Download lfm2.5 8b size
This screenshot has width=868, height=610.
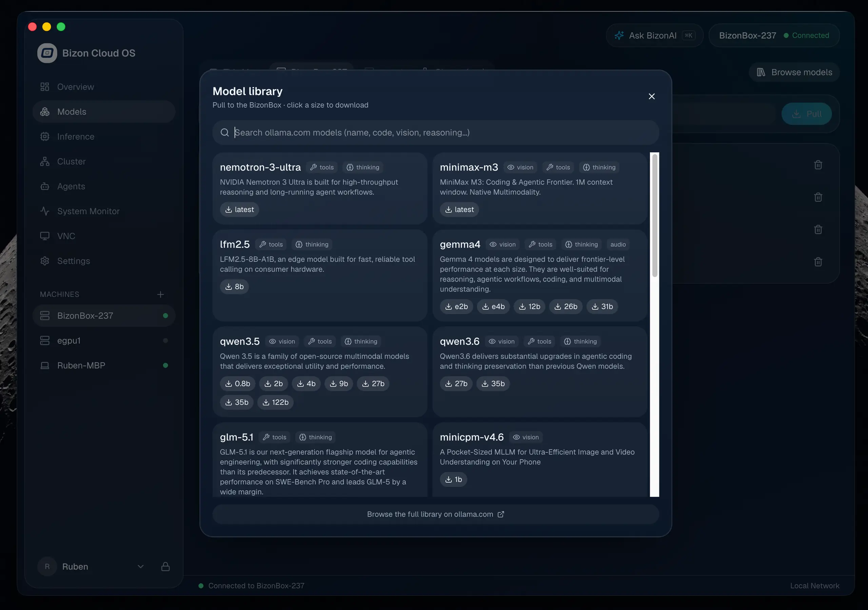(x=234, y=287)
